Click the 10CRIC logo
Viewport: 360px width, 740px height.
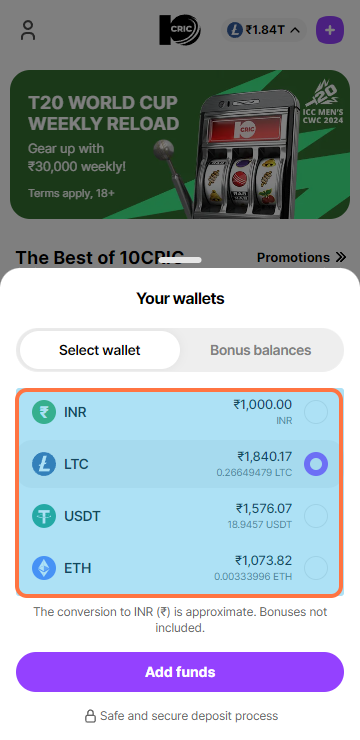coord(180,30)
